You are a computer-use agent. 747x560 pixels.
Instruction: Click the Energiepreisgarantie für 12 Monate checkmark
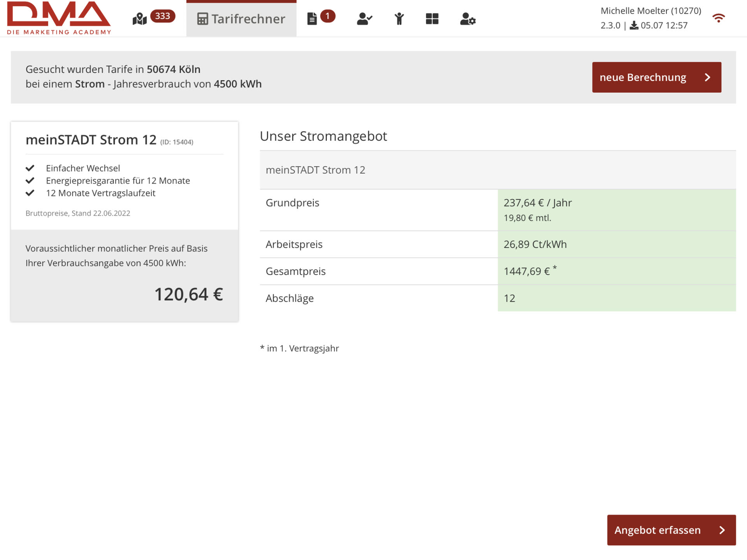[30, 180]
